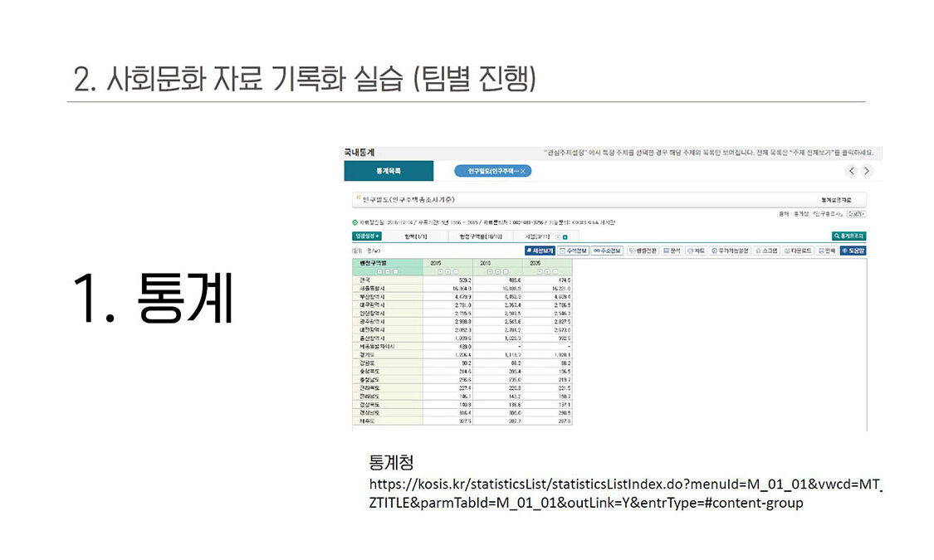Expand the 행정구역별[10/10] selector
Viewport: 934px width, 560px height.
click(480, 235)
